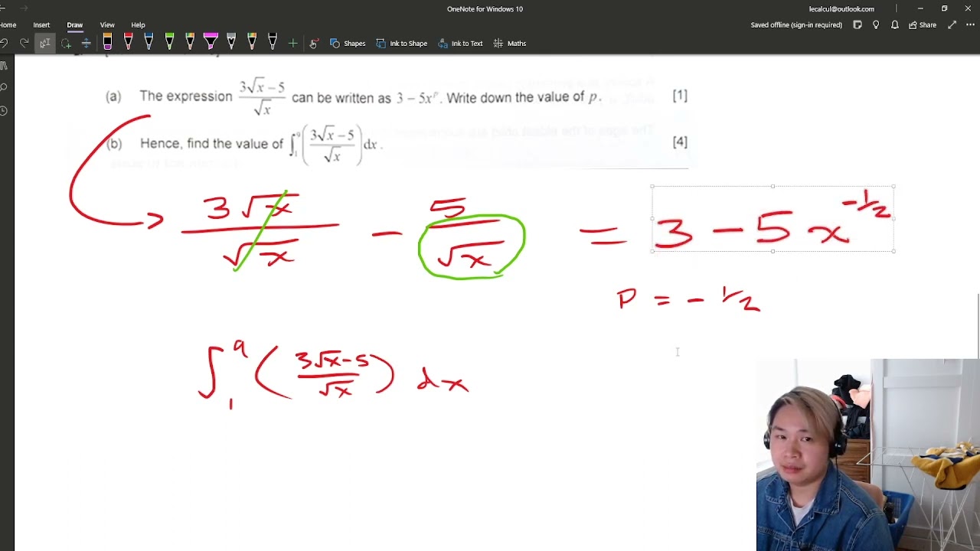Open the feed sticky note icon

[x=857, y=25]
